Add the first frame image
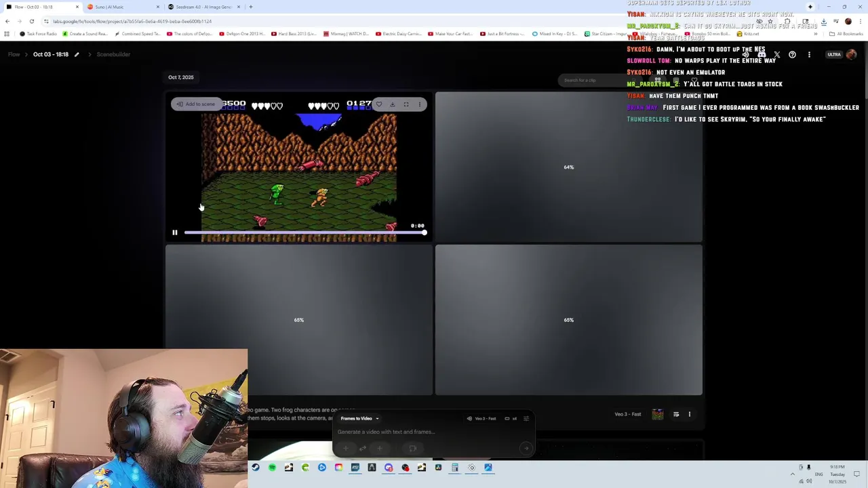The image size is (868, 488). tap(346, 448)
